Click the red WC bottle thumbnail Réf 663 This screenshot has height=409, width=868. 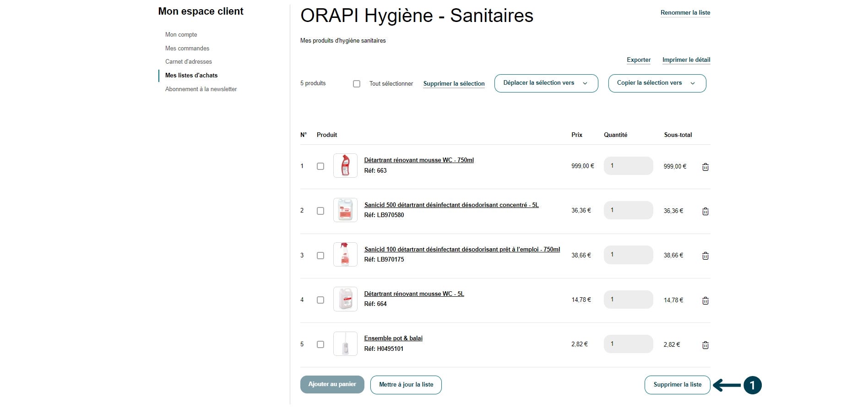click(345, 165)
